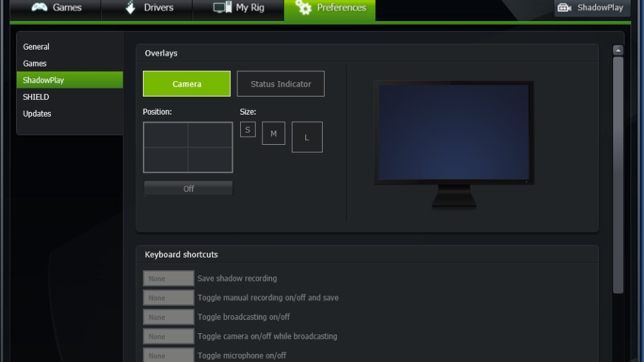This screenshot has height=362, width=644.
Task: Click the computer icon on the My Rig tab
Action: 222,7
